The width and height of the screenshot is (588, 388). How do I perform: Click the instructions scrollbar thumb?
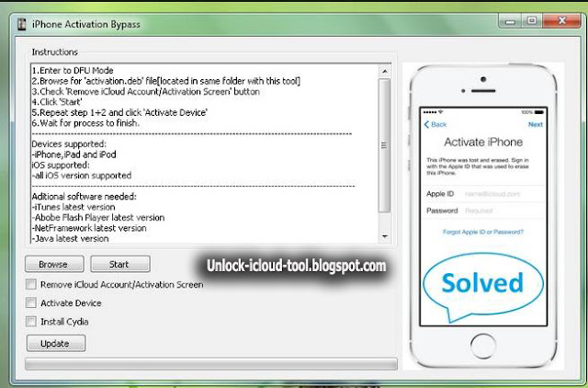coord(384,145)
